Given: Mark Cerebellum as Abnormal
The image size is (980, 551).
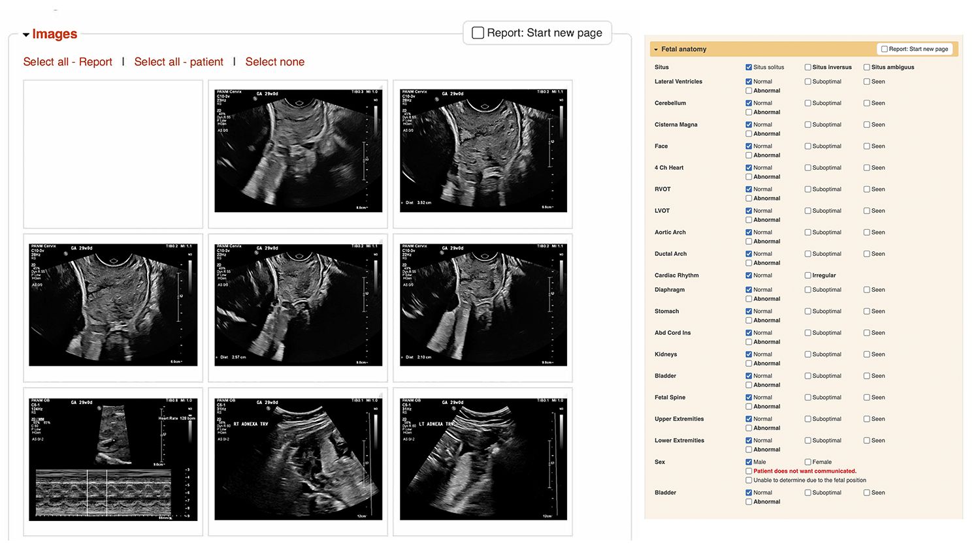Looking at the screenshot, I should [749, 112].
